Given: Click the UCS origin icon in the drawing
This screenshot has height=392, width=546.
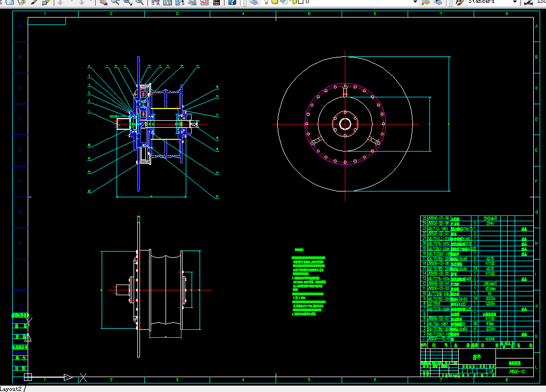Looking at the screenshot, I should click(28, 377).
